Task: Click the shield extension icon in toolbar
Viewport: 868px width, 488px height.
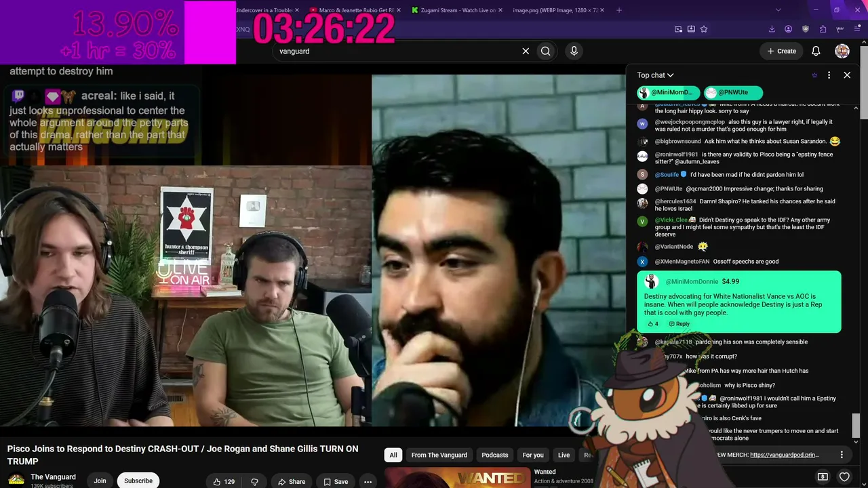Action: 806,29
